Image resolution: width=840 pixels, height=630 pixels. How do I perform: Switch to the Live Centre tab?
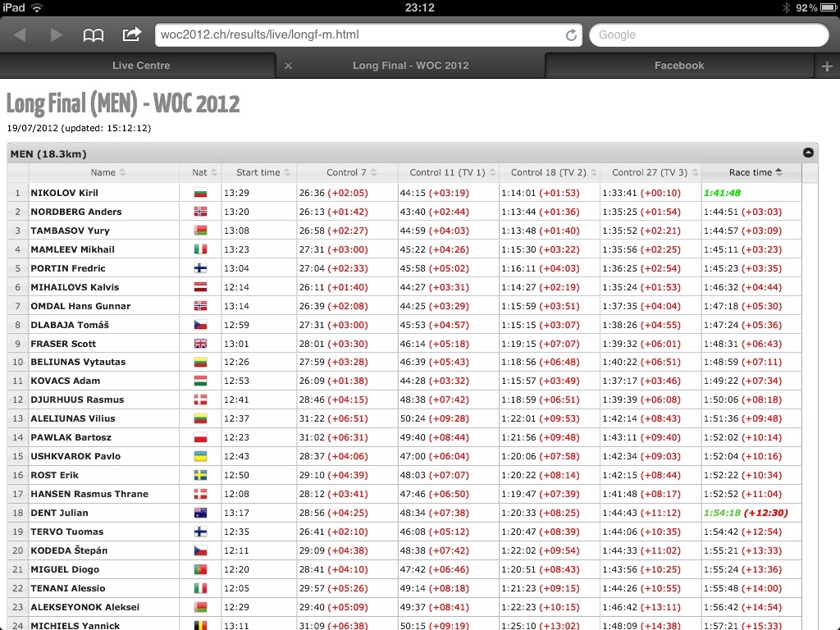pyautogui.click(x=141, y=66)
